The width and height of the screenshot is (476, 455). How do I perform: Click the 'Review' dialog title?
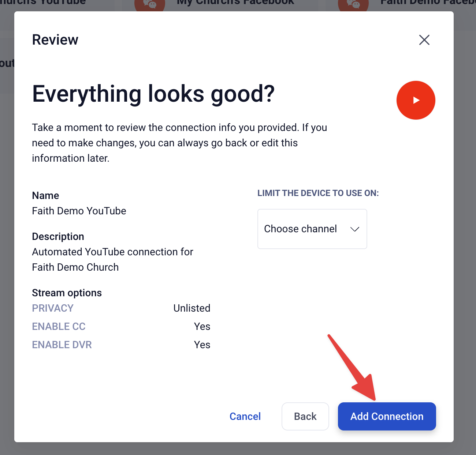click(55, 40)
